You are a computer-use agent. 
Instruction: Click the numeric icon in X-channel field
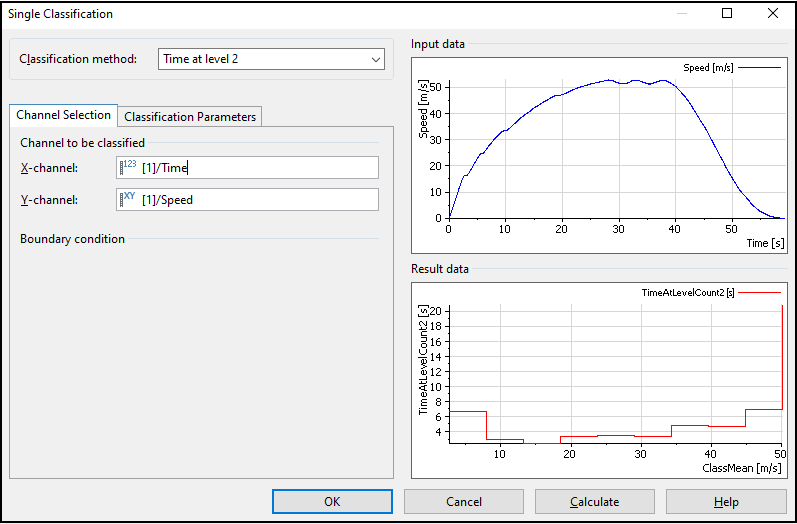click(x=129, y=166)
